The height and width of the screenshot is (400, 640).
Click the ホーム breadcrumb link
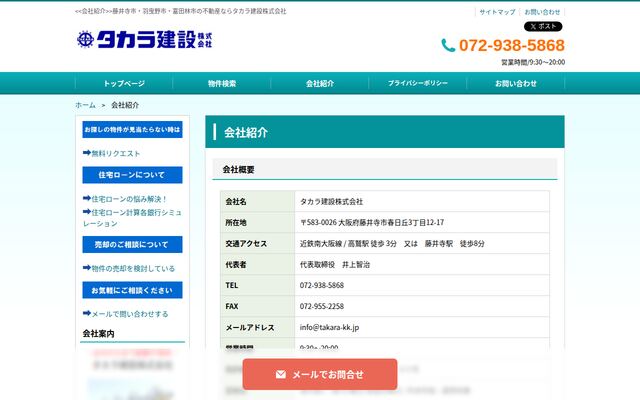(x=85, y=105)
